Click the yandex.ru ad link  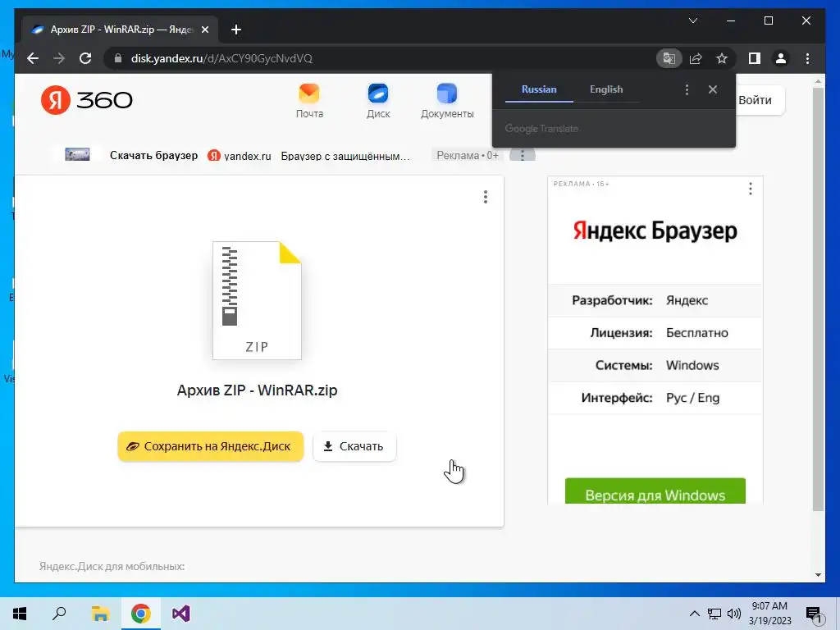pyautogui.click(x=240, y=156)
